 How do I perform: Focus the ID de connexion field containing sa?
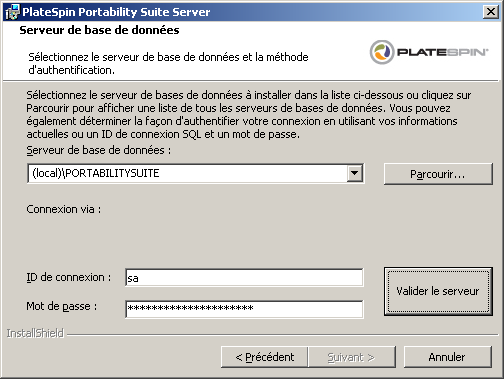click(244, 277)
